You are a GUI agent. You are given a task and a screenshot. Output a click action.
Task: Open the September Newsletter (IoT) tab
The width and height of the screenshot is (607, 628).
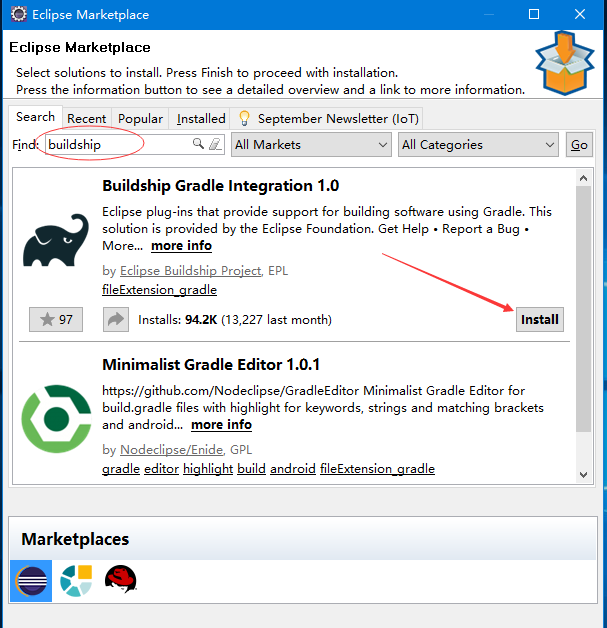[x=327, y=119]
